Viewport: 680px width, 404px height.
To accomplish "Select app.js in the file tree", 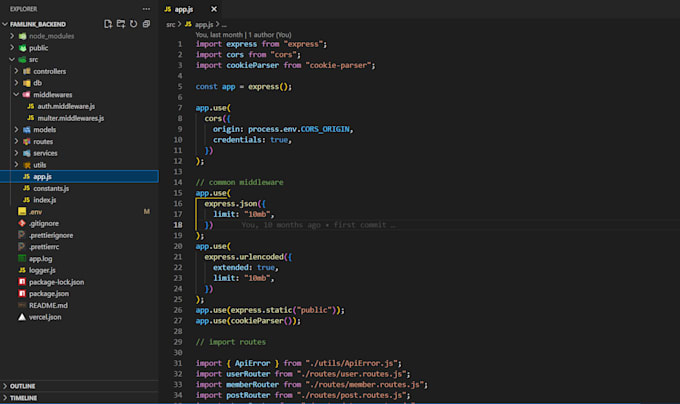I will click(x=79, y=176).
